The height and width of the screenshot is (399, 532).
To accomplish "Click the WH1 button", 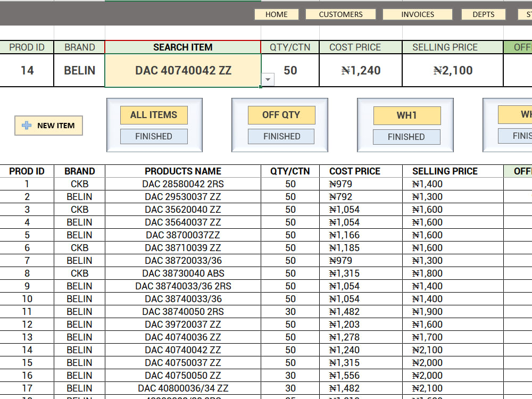I will [407, 115].
